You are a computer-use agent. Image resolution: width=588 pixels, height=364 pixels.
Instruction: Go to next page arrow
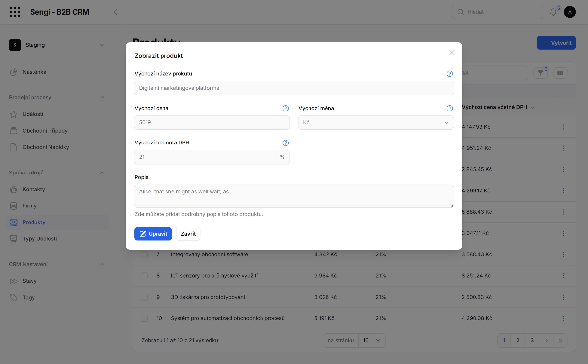point(546,340)
